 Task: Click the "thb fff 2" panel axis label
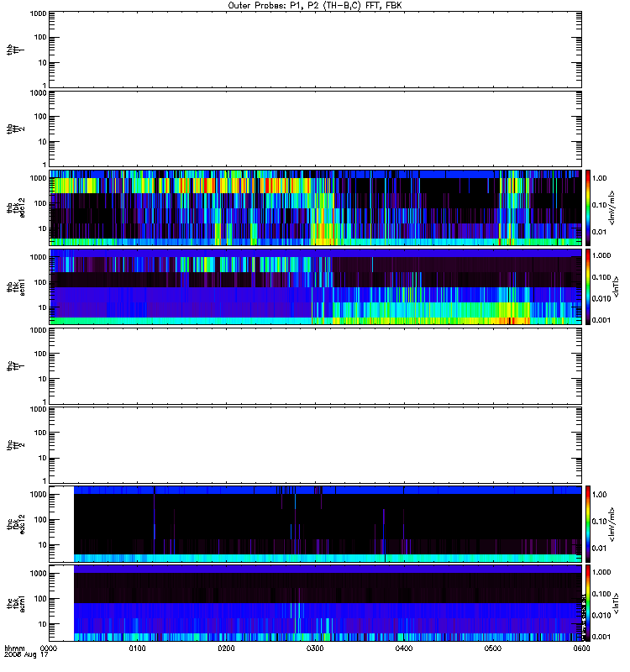(15, 129)
